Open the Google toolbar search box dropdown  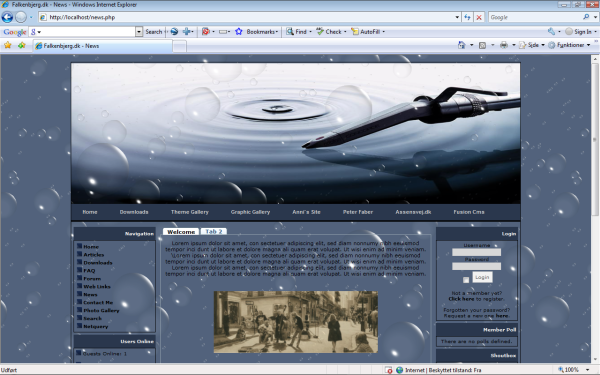click(139, 32)
